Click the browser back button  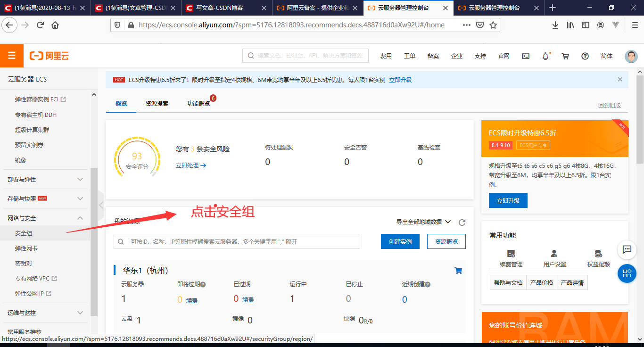[x=10, y=25]
